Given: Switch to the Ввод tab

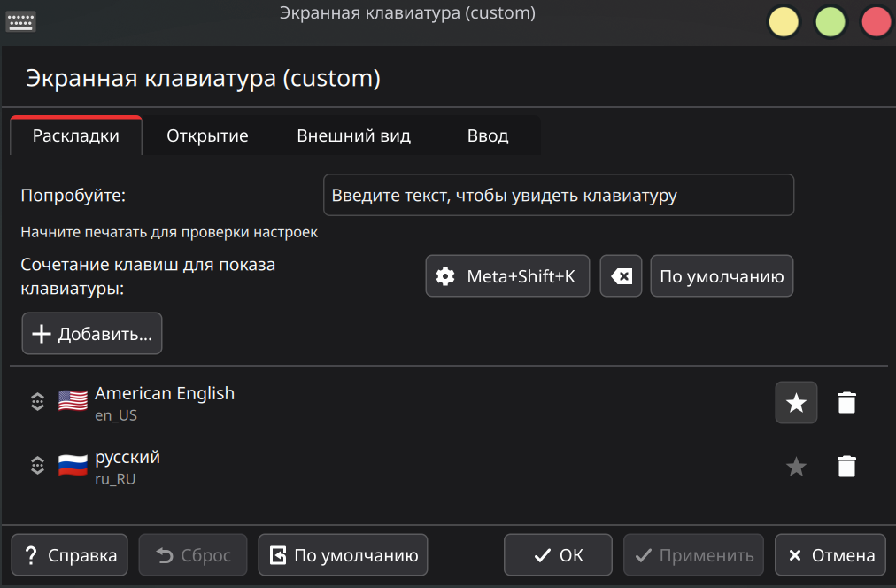Looking at the screenshot, I should [x=488, y=135].
